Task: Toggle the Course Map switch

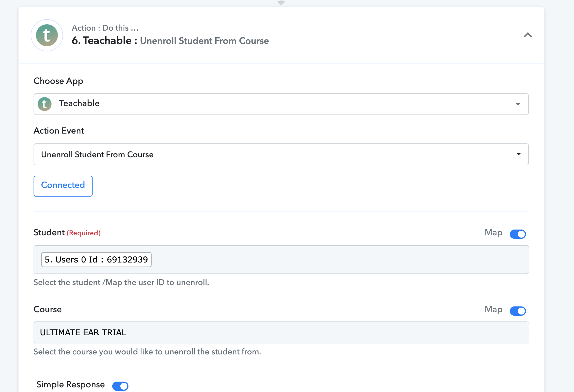Action: coord(518,311)
